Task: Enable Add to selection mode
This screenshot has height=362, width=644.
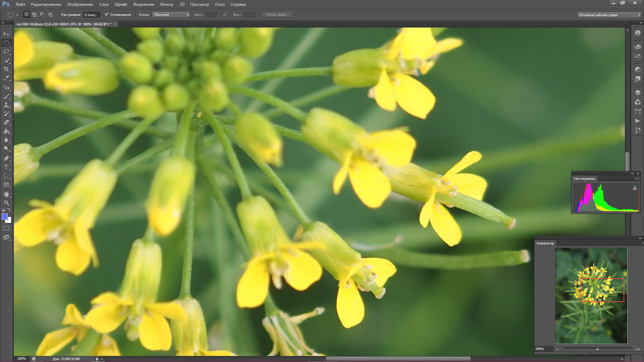Action: coord(34,14)
